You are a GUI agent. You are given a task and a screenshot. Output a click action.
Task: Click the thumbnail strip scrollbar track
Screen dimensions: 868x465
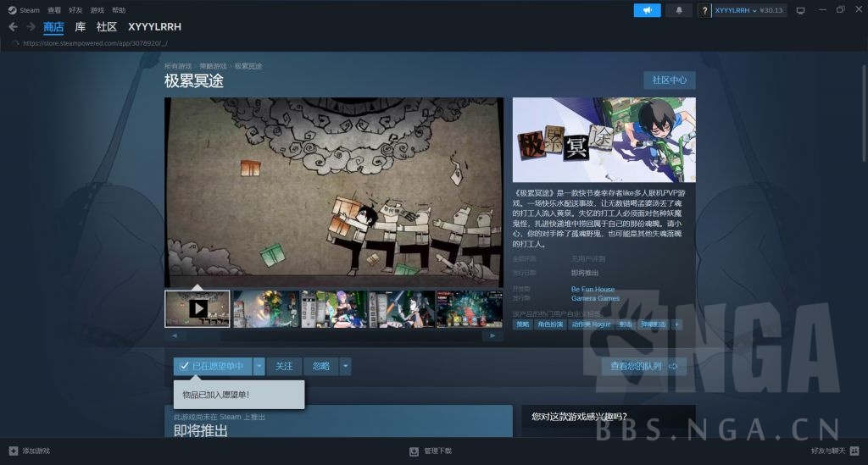click(x=334, y=335)
